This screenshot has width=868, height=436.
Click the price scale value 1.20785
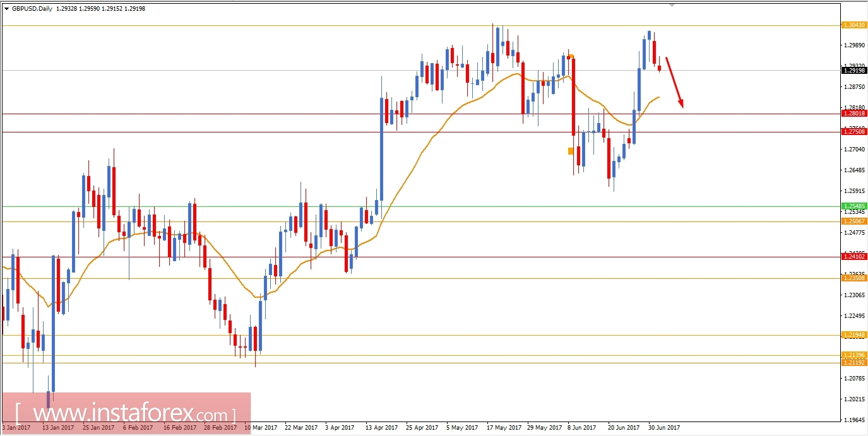click(854, 379)
